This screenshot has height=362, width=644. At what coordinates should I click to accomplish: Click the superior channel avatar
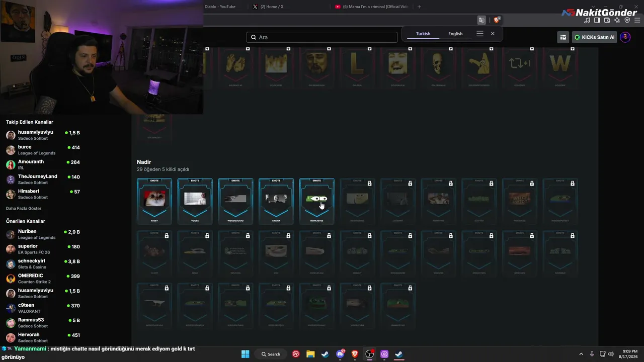(11, 249)
